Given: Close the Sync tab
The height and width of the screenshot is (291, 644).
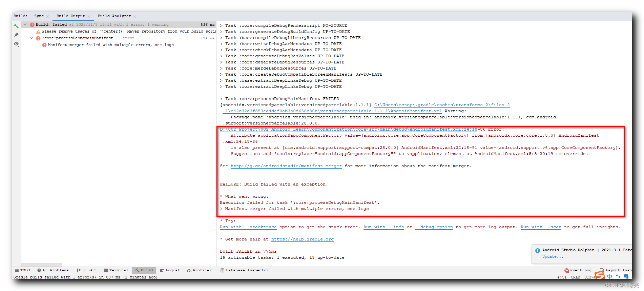Looking at the screenshot, I should (x=47, y=16).
